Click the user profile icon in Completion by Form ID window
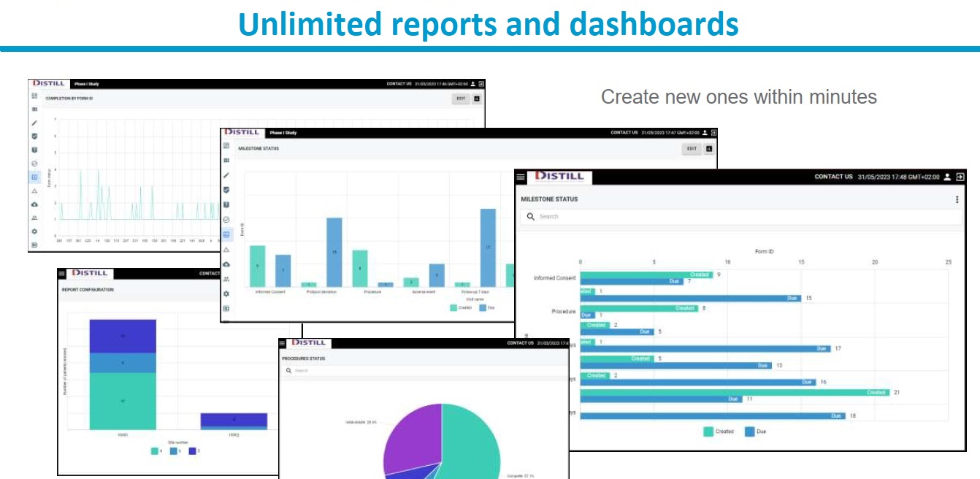 tap(473, 84)
